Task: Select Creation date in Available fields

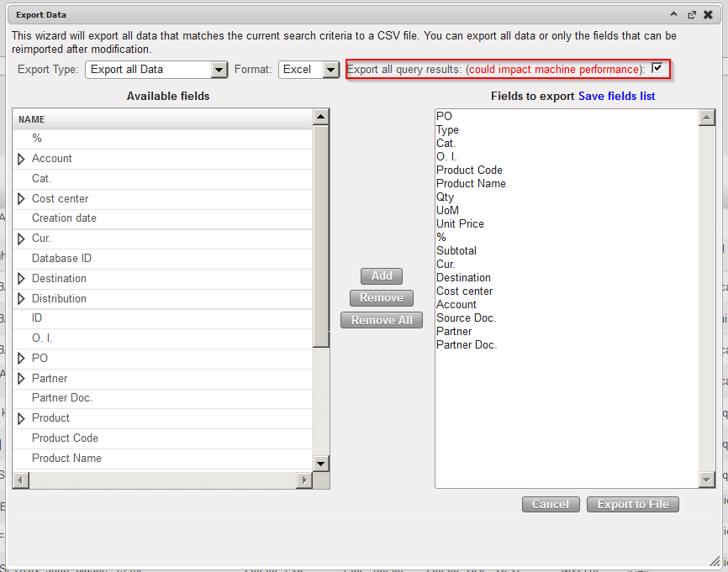Action: 64,218
